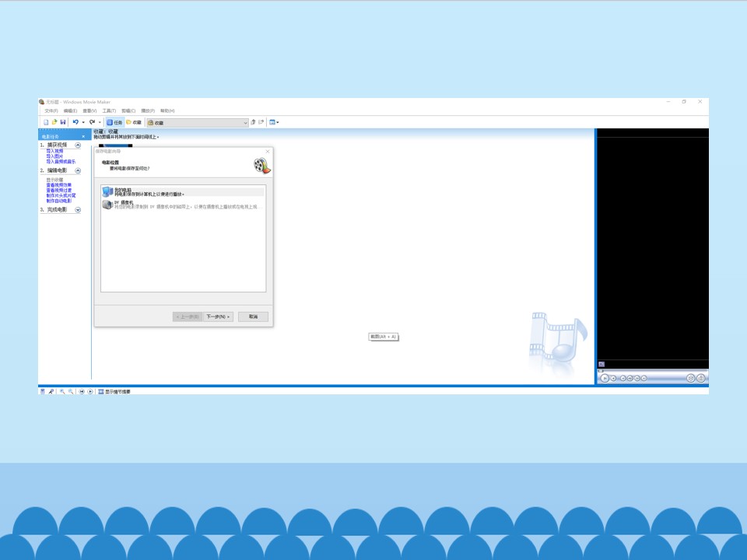Close the 电影任务 pane with its X
This screenshot has height=560, width=747.
(83, 137)
